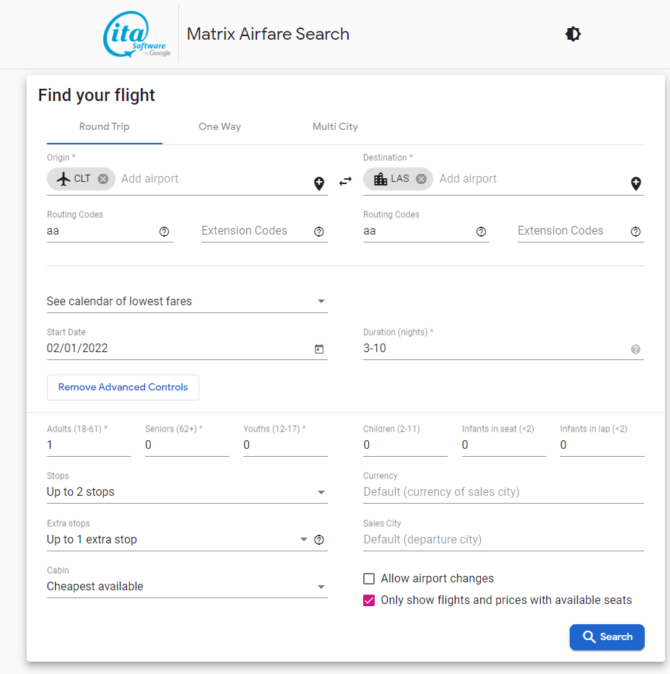Open the Cabin dropdown
This screenshot has width=670, height=674.
pyautogui.click(x=187, y=586)
